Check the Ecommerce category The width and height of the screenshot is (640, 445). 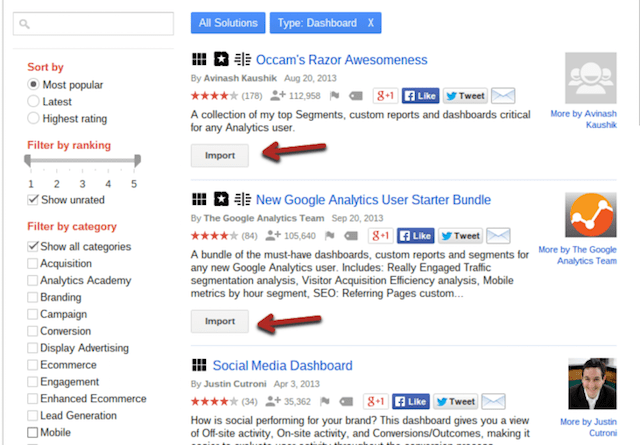coord(33,365)
